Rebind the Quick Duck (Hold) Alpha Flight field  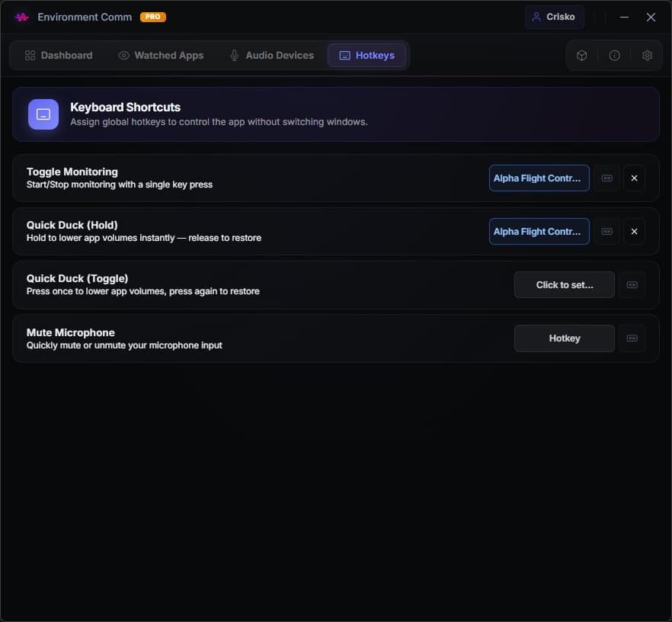point(539,232)
